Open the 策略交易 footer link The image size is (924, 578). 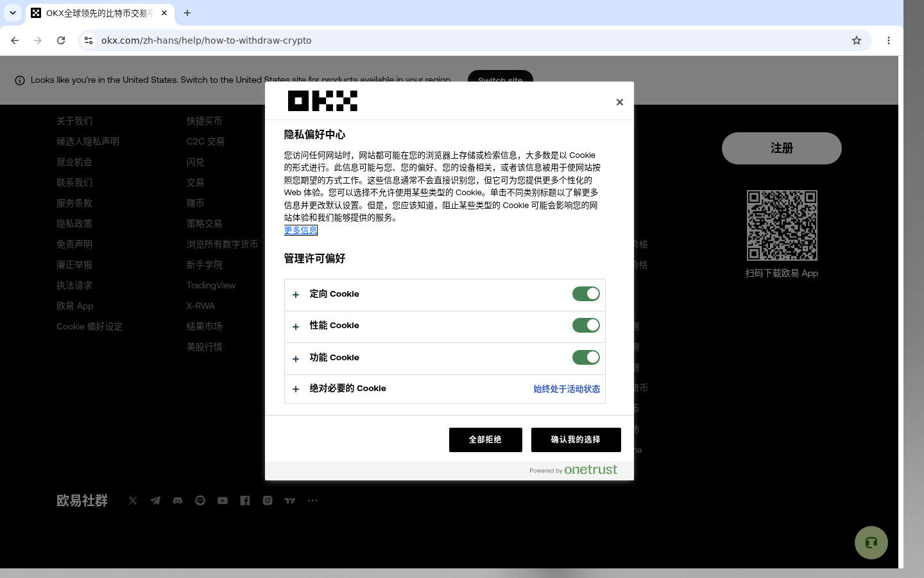click(205, 223)
